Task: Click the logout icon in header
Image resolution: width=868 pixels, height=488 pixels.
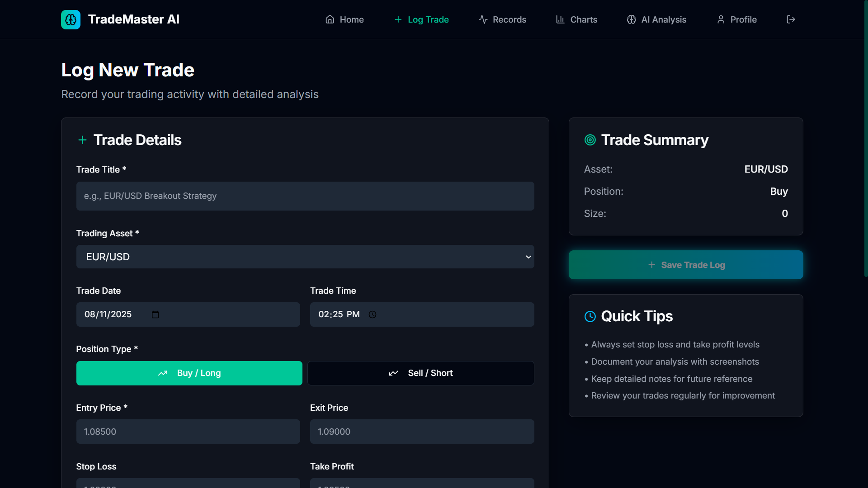Action: click(791, 19)
